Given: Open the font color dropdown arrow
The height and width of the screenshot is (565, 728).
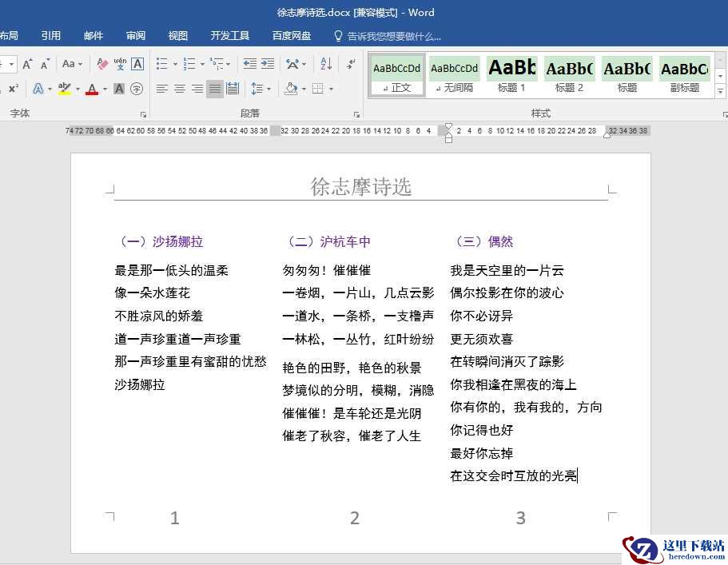Looking at the screenshot, I should [x=105, y=89].
